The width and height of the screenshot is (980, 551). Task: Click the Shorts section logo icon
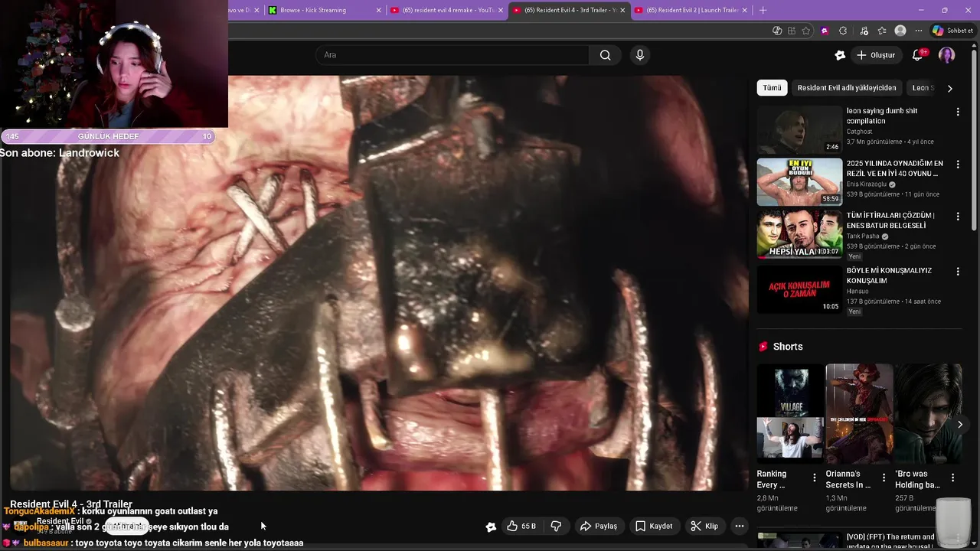pyautogui.click(x=763, y=347)
